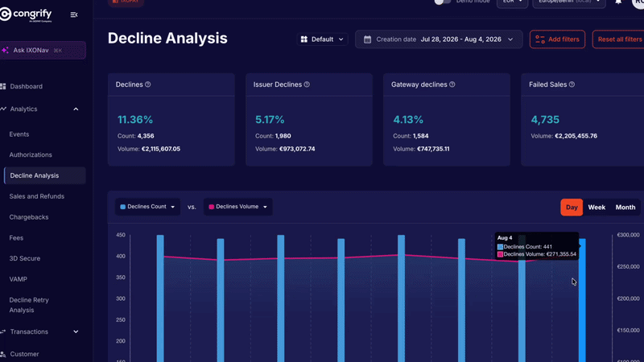This screenshot has height=362, width=644.
Task: Click the Gateway declines info icon
Action: point(452,84)
